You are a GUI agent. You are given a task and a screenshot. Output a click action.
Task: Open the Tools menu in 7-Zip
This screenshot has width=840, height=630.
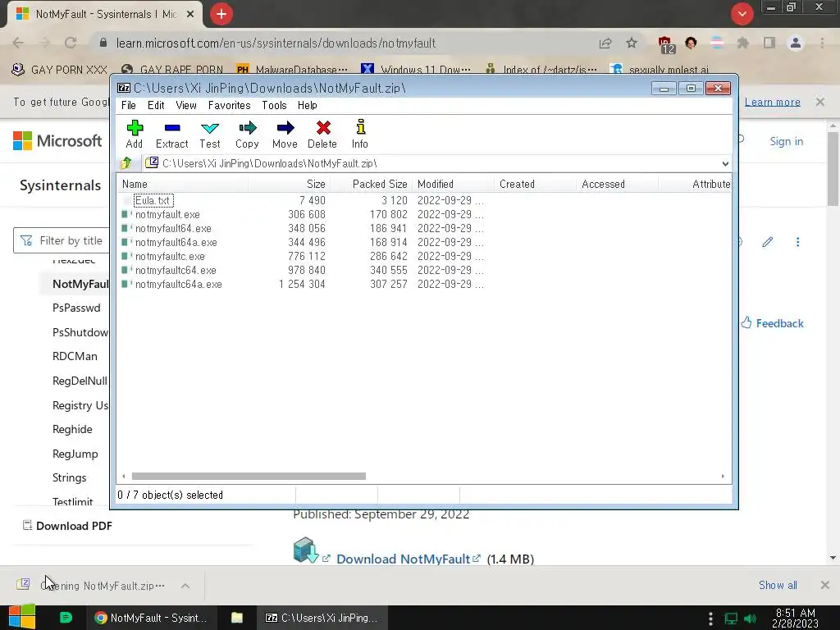(274, 106)
